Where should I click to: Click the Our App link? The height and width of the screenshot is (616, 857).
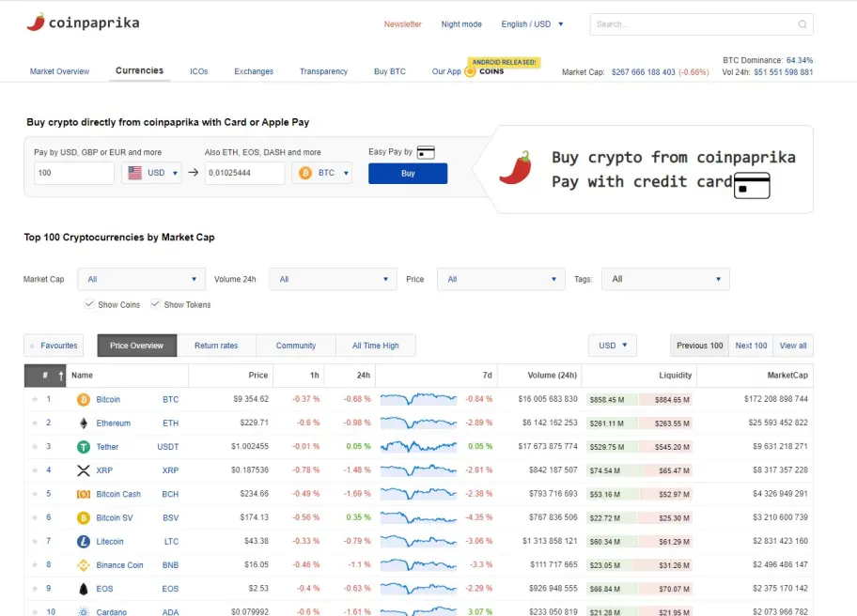click(x=446, y=71)
